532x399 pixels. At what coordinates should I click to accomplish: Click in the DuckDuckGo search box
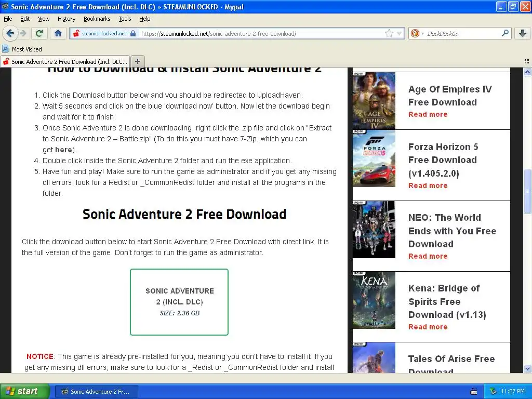pos(462,34)
